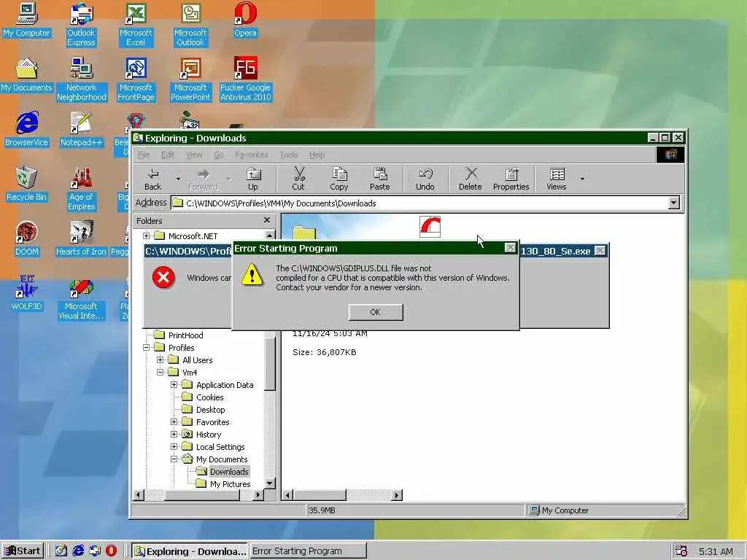Click the Undo toolbar button
Viewport: 747px width, 560px height.
click(x=425, y=179)
